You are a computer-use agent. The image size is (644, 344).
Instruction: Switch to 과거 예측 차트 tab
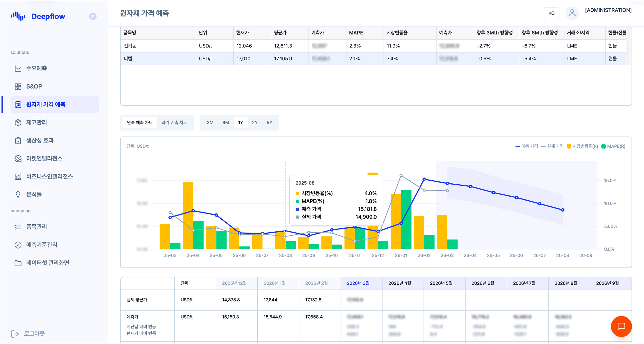point(174,123)
